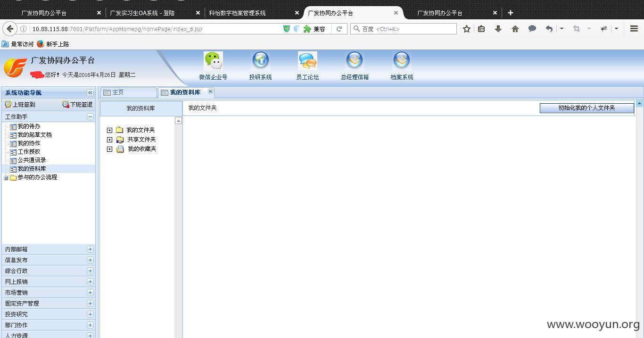This screenshot has width=644, height=338.
Task: Click the 共享文件夹 shared folder icon
Action: coord(120,140)
